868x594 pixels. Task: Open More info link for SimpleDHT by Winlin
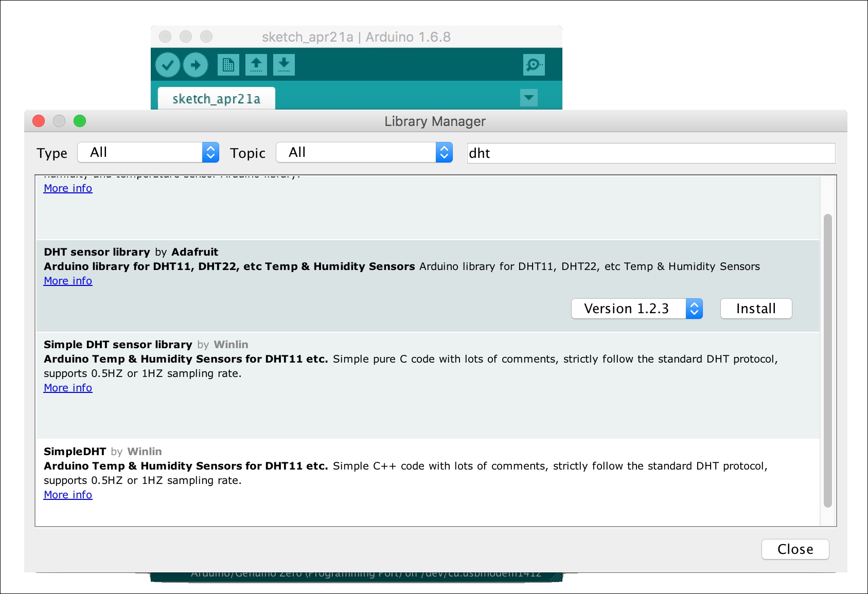[68, 495]
